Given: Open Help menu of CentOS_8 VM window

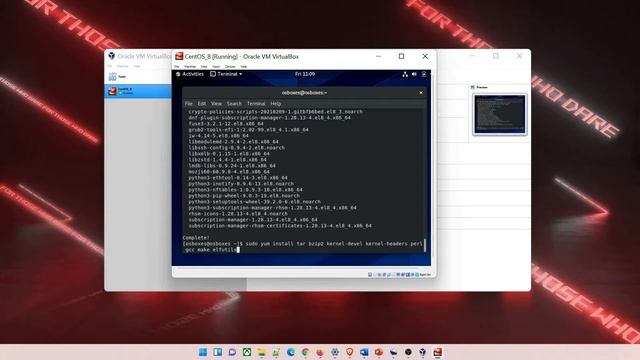Looking at the screenshot, I should pyautogui.click(x=244, y=67).
